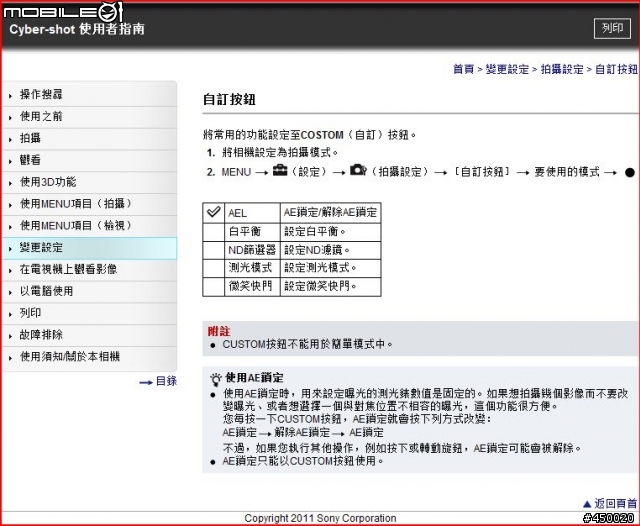Click the checkmark icon in AEL row
Screen dimensions: 640x526
coord(213,212)
